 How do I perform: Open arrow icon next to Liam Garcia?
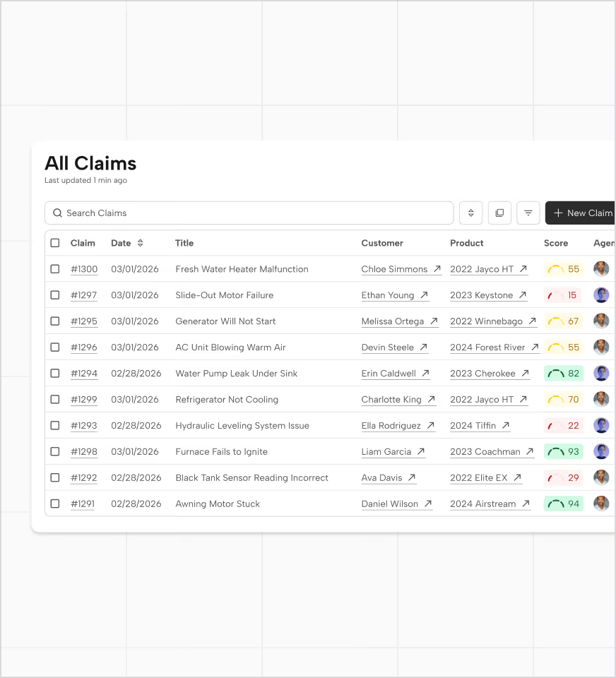coord(421,451)
